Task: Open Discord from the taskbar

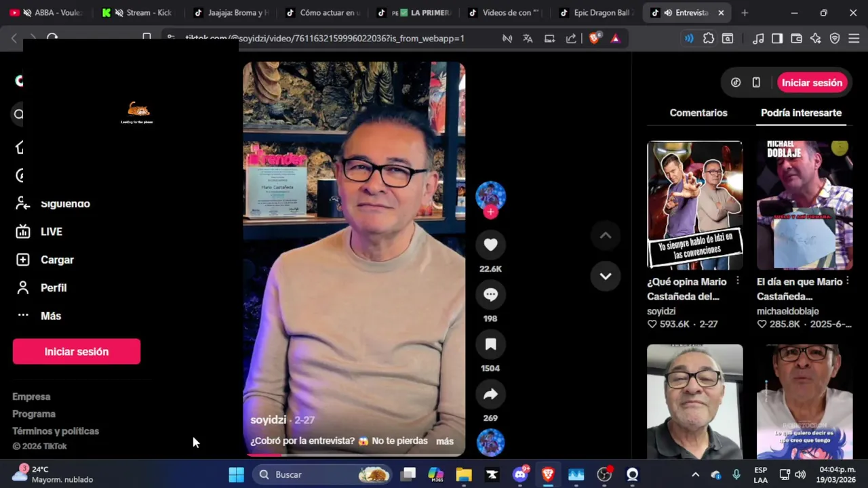Action: (520, 474)
